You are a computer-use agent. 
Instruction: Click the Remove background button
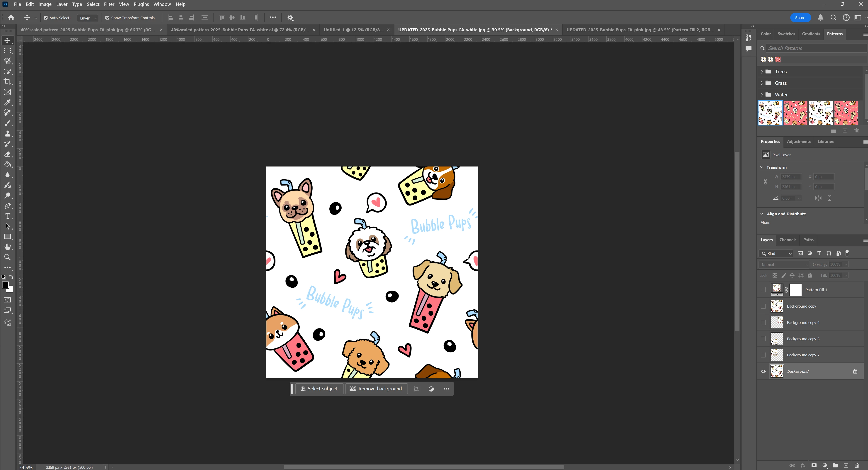[x=376, y=389]
